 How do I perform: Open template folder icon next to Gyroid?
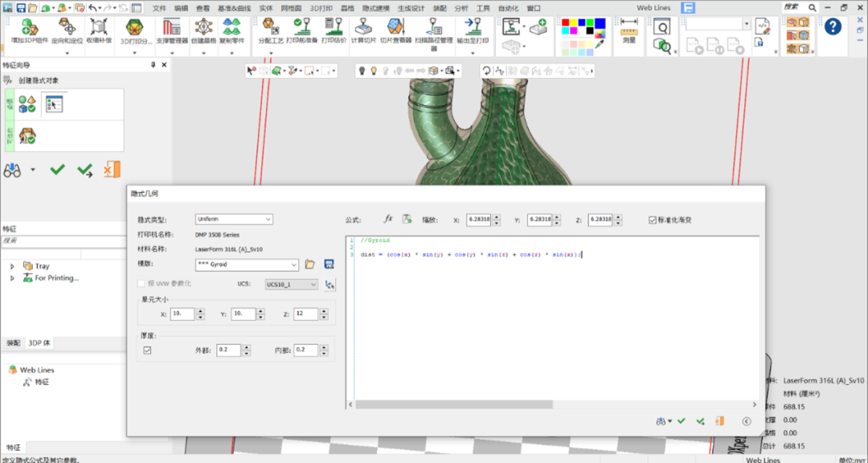coord(310,264)
